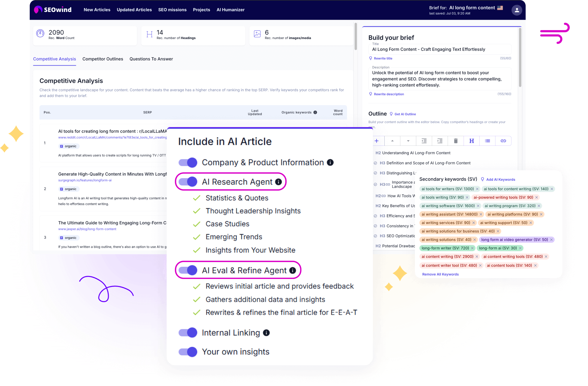Switch to Questions To Answer tab

[x=151, y=59]
